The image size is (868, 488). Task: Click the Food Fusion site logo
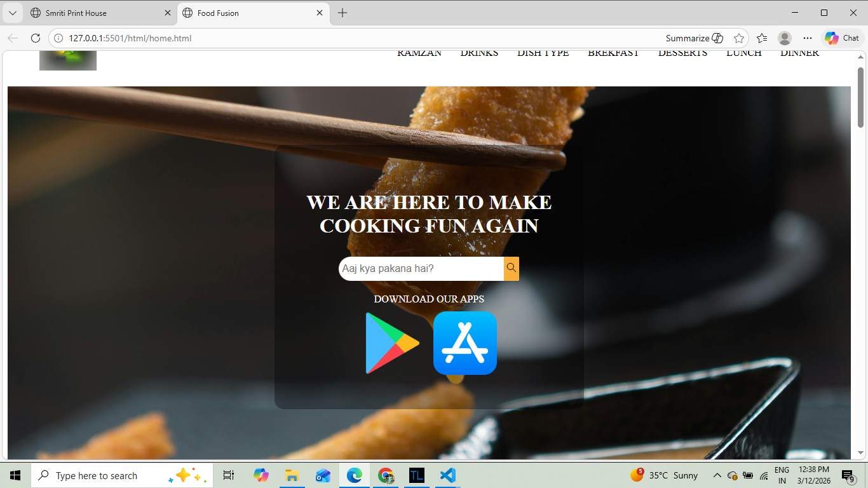coord(68,60)
